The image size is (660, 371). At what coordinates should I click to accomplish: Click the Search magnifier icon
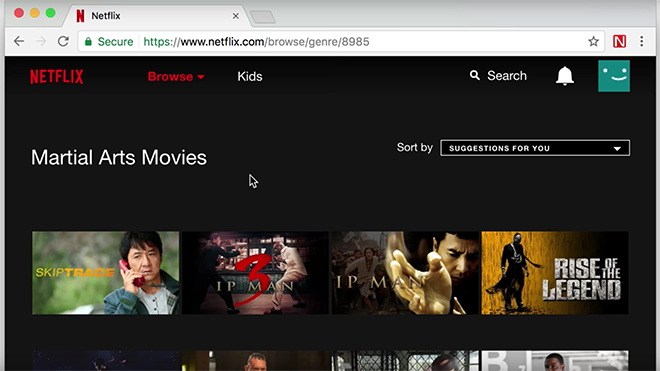475,75
